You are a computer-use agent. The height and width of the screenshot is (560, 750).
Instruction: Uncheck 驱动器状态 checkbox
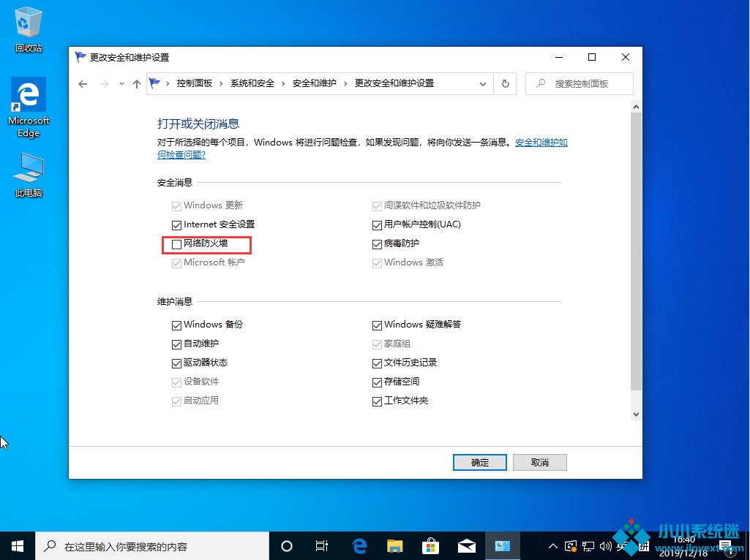coord(176,363)
